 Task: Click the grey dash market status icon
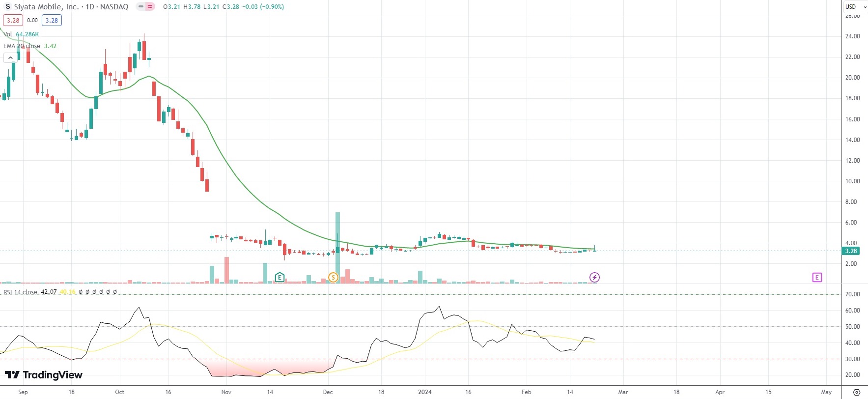(x=140, y=7)
